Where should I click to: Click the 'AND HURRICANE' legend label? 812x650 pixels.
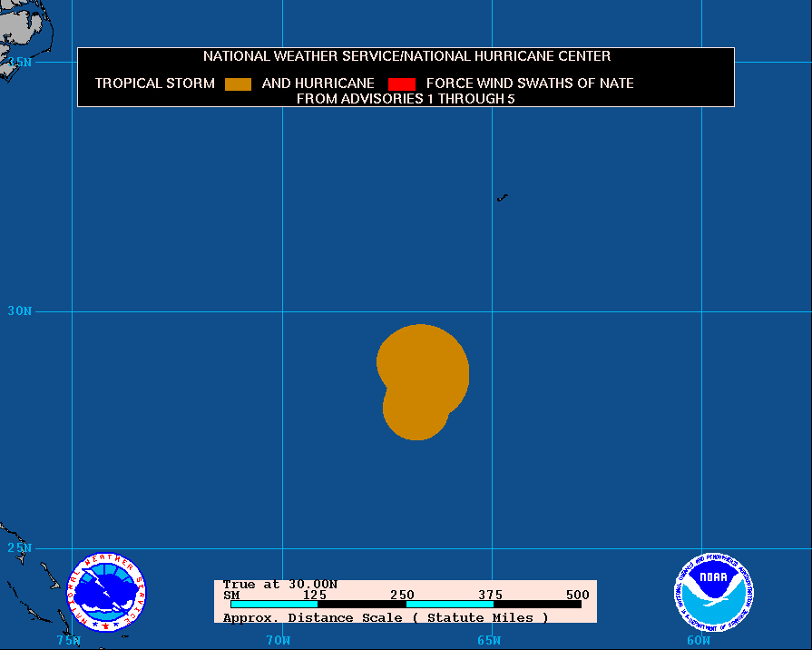318,84
